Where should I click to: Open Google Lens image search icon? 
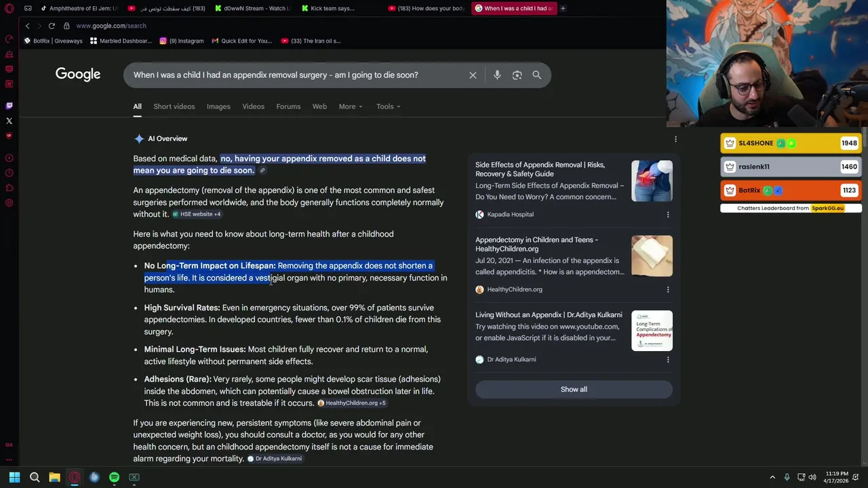click(517, 75)
